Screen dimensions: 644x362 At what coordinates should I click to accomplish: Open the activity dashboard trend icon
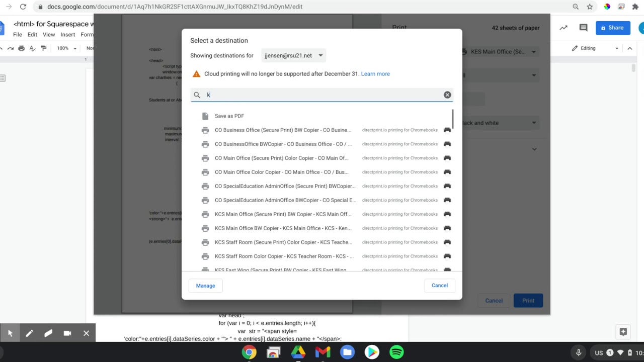coord(563,28)
